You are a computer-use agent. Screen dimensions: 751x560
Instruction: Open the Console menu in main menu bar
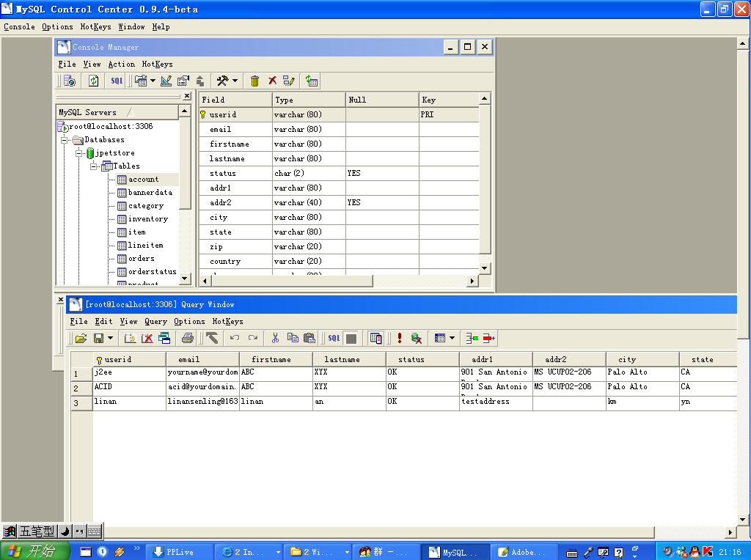(x=19, y=27)
